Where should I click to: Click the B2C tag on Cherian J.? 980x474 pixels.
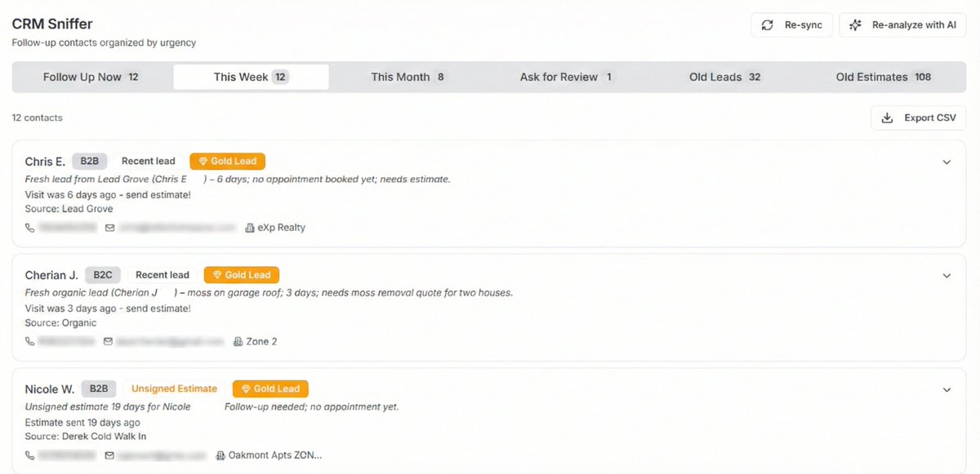pyautogui.click(x=102, y=275)
